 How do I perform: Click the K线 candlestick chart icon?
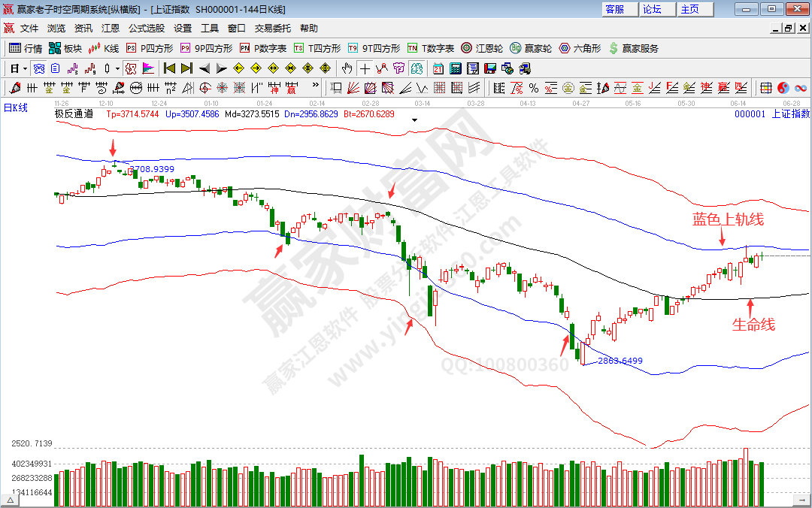(x=104, y=48)
